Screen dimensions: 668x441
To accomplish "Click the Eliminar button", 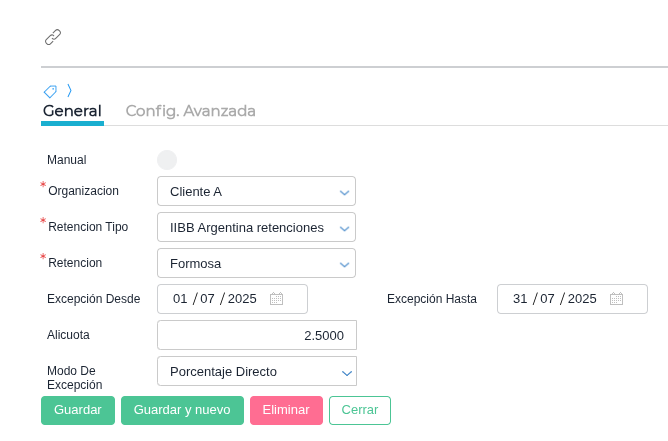I will [286, 410].
